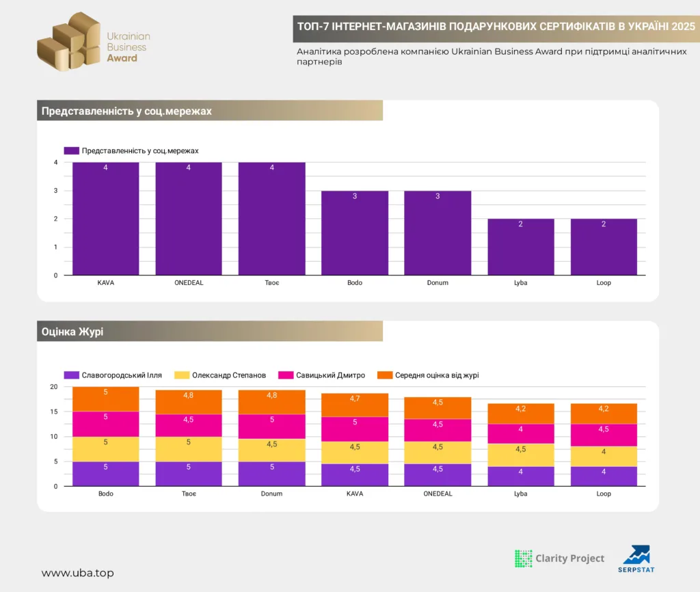The image size is (700, 592).
Task: Click the ТОП-7 інтернет-магазинів title banner
Action: click(x=496, y=27)
